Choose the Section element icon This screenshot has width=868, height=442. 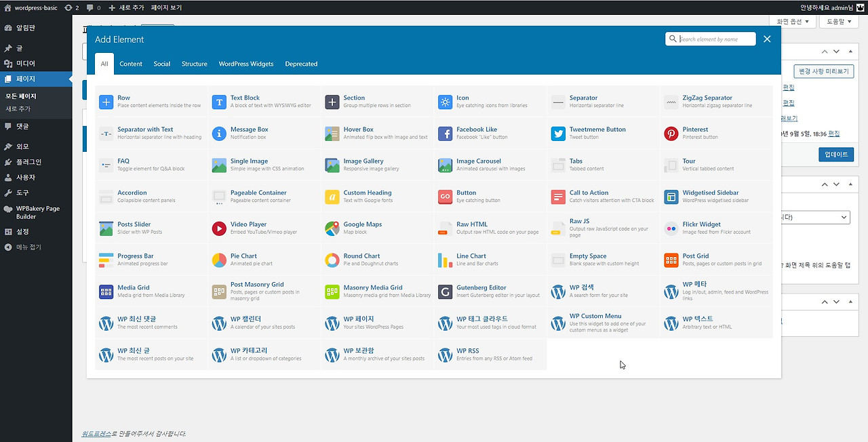tap(332, 102)
